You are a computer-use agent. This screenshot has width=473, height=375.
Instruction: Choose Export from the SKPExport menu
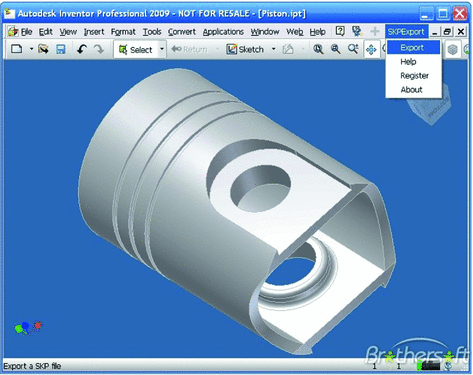(413, 47)
